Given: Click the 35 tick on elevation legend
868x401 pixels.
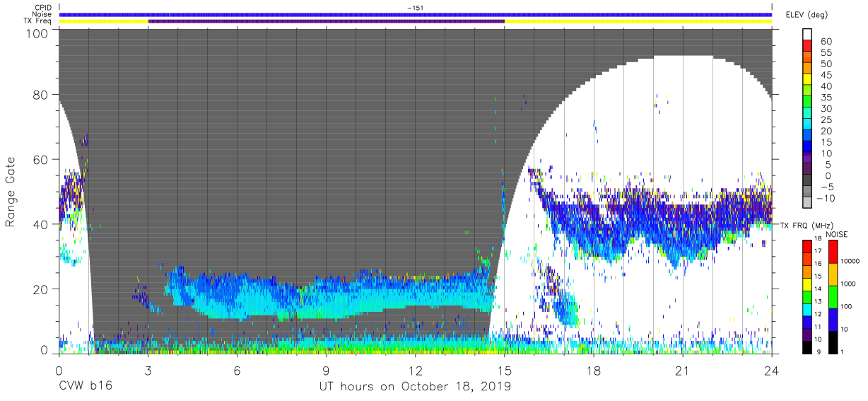Looking at the screenshot, I should click(826, 97).
